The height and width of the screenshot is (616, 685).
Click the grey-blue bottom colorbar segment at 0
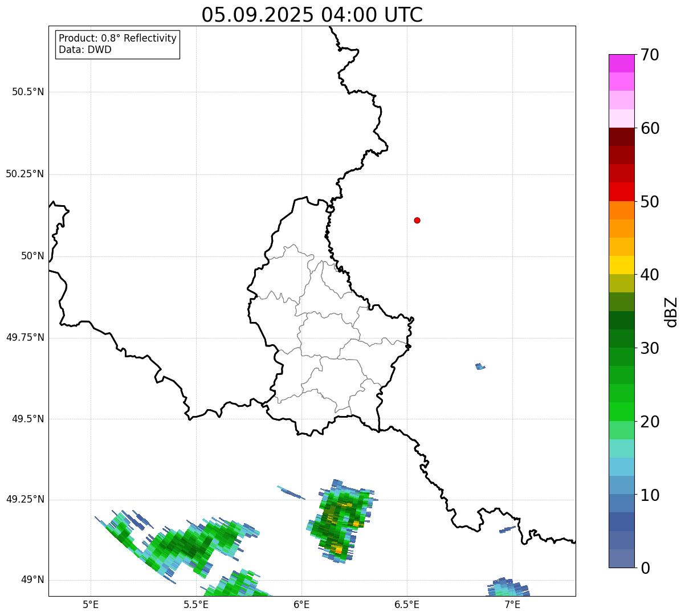(622, 558)
